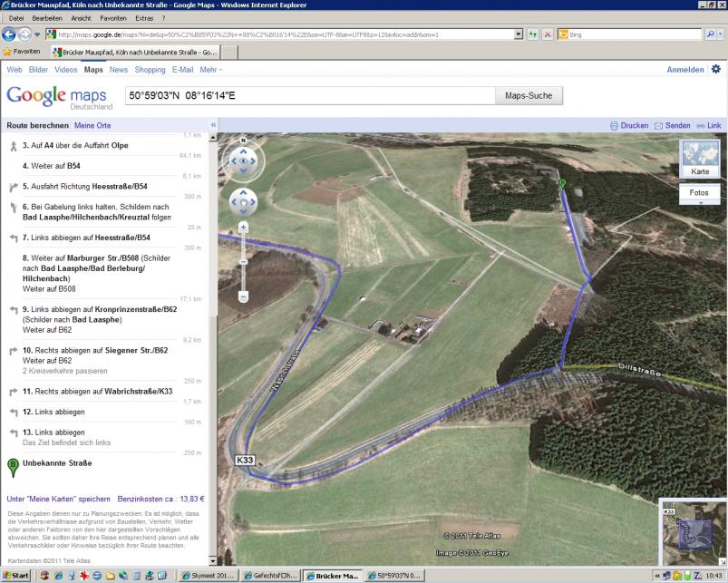
Task: Click the Drucken print icon
Action: (x=614, y=125)
